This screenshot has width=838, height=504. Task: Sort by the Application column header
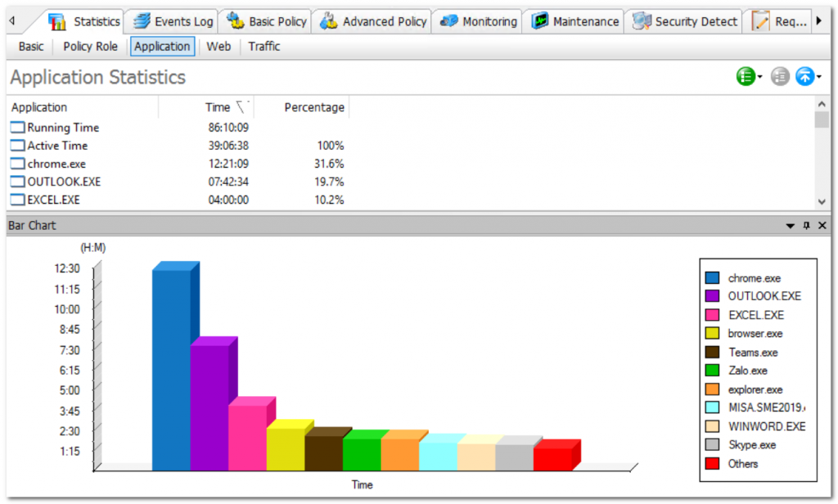83,107
